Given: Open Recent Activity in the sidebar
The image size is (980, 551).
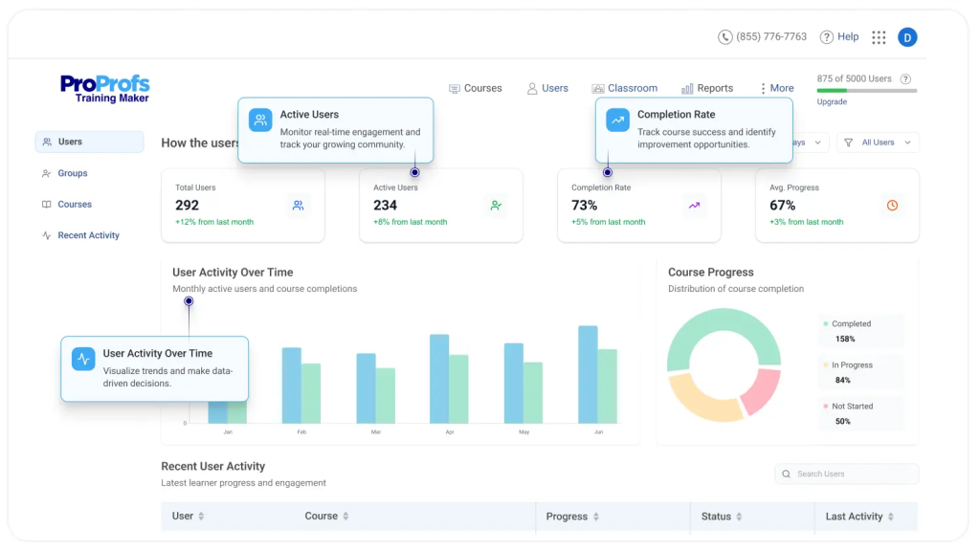Looking at the screenshot, I should [88, 235].
